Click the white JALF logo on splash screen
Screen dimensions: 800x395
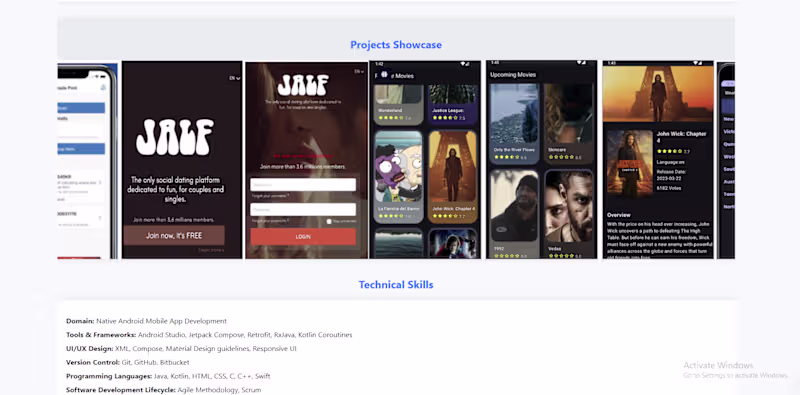click(x=175, y=137)
